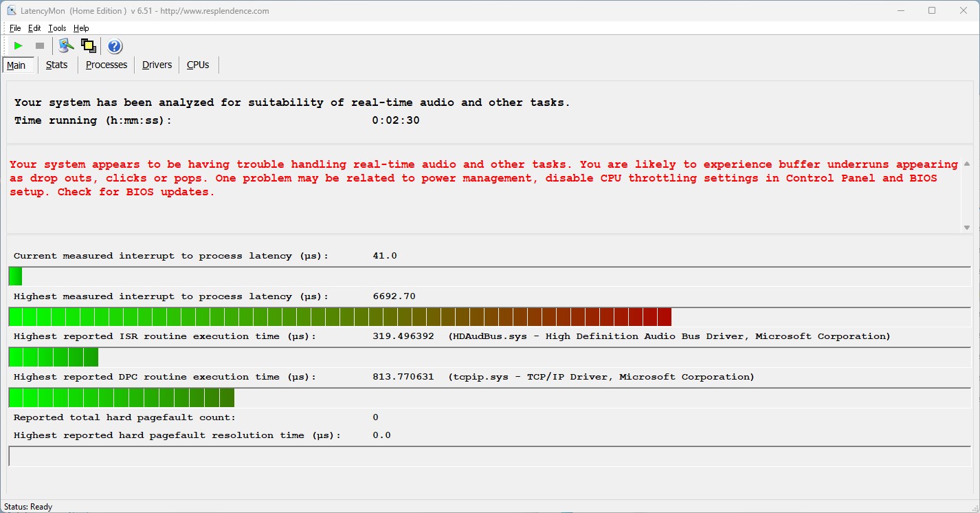Click the 'Highest reported hard pagefault resolution time' label
Viewport: 980px width, 513px height.
pyautogui.click(x=177, y=435)
